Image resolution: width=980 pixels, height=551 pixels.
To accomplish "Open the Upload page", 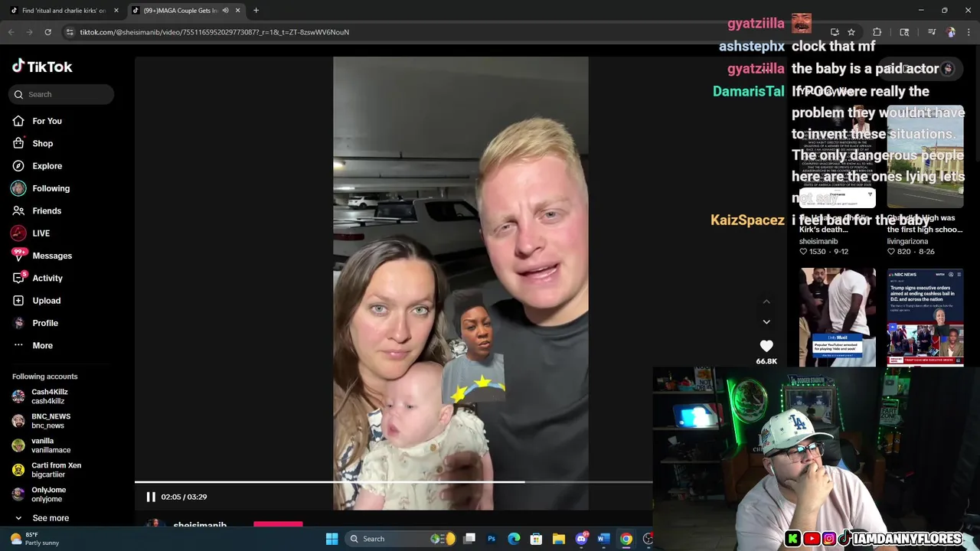I will point(46,301).
